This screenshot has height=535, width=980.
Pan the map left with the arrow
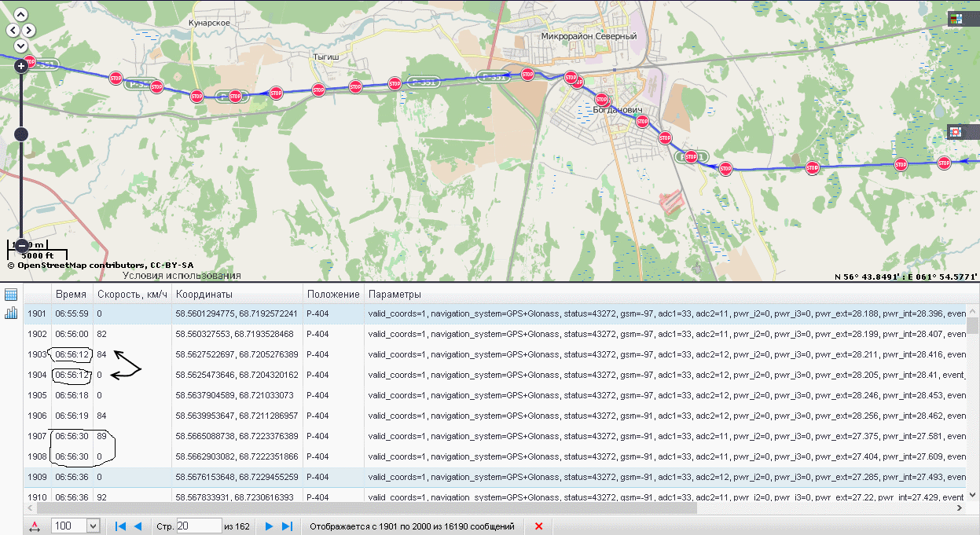(x=13, y=31)
